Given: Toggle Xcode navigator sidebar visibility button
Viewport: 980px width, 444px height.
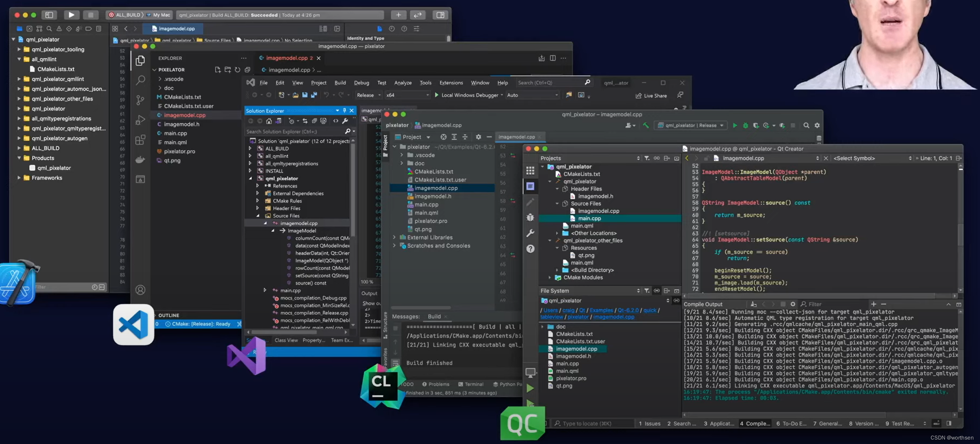Looking at the screenshot, I should [x=49, y=15].
